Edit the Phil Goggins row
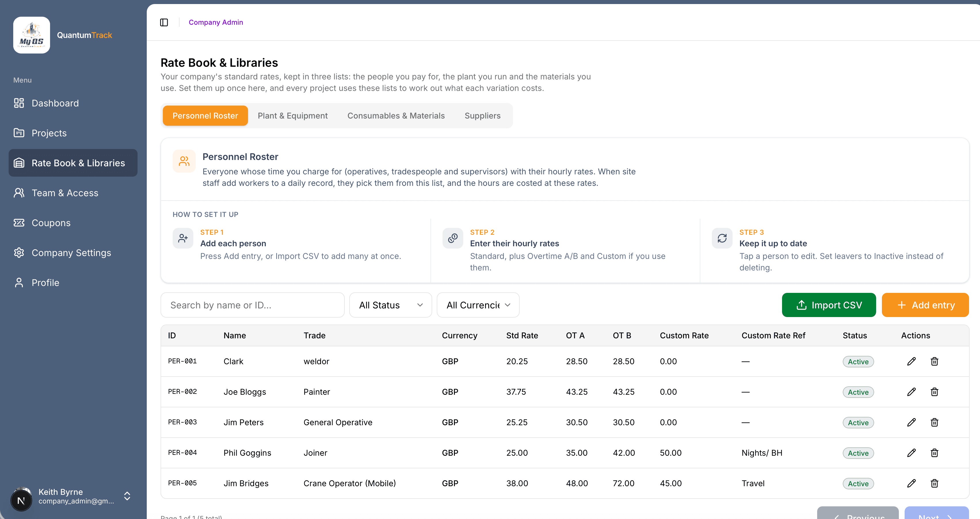Image resolution: width=980 pixels, height=519 pixels. point(911,453)
